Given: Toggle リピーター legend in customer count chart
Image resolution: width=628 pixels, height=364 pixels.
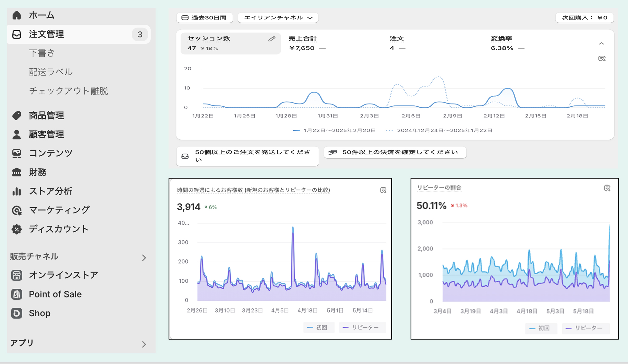Looking at the screenshot, I should click(362, 327).
